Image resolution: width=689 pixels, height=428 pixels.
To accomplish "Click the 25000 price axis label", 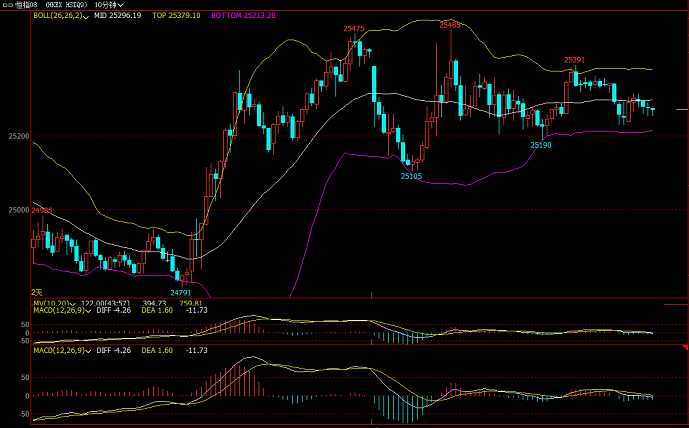I will (18, 210).
